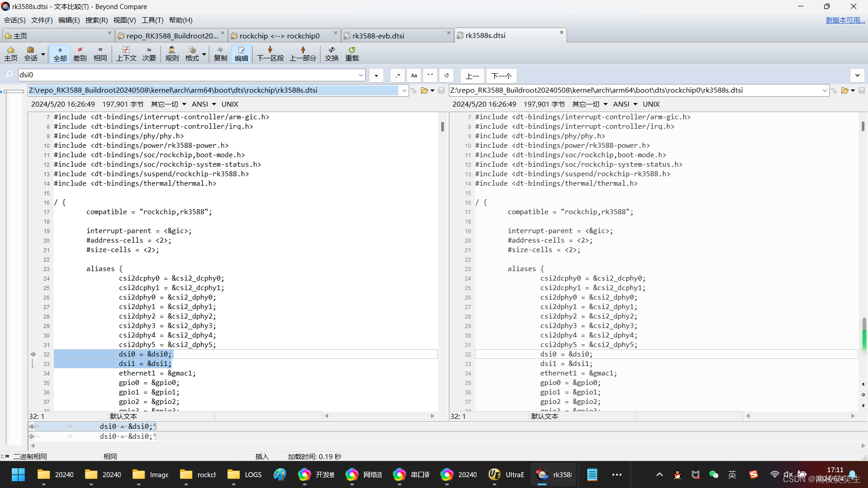Open the 新版本可用 update link
868x488 pixels.
click(x=845, y=20)
